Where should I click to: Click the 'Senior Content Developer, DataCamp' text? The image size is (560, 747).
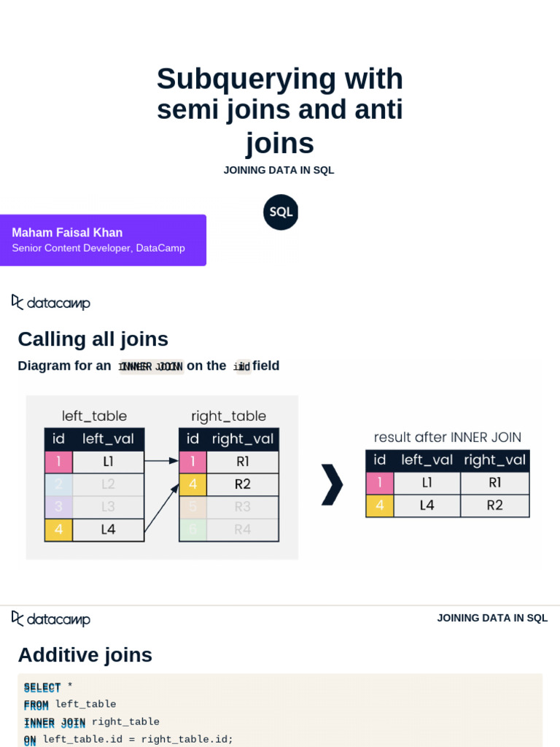pos(98,248)
